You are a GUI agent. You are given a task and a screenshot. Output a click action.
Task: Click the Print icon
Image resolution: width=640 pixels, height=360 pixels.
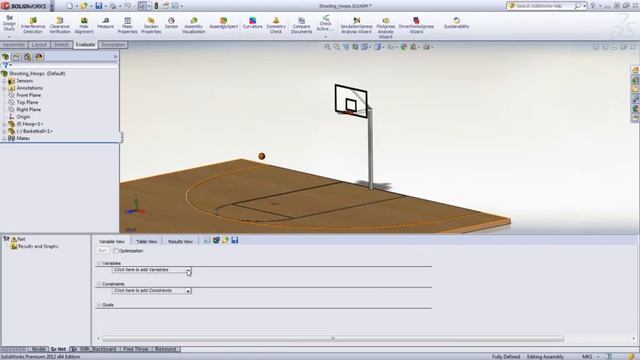[113, 6]
